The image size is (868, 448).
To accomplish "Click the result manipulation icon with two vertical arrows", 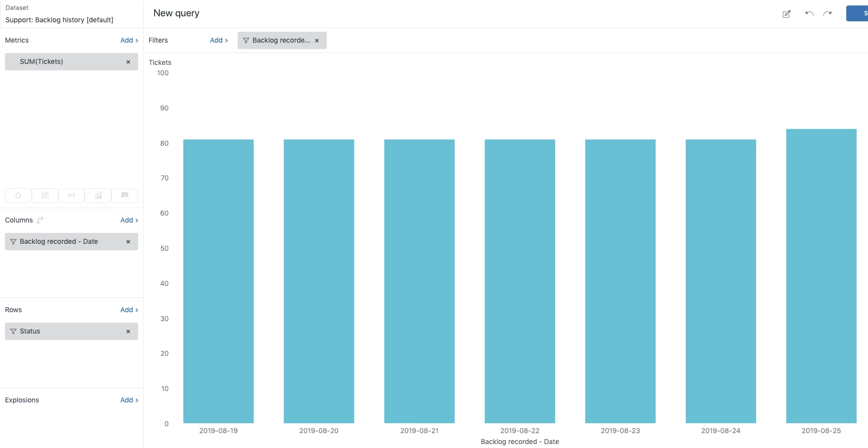I will pyautogui.click(x=45, y=195).
